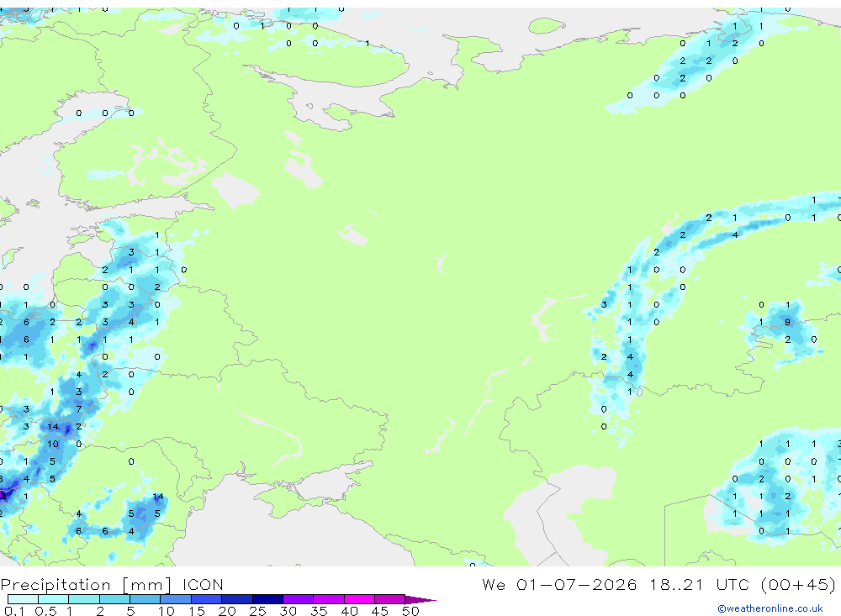Click the over-50 mm arrow tip of legend
Viewport: 841px width, 616px height.
pyautogui.click(x=420, y=600)
